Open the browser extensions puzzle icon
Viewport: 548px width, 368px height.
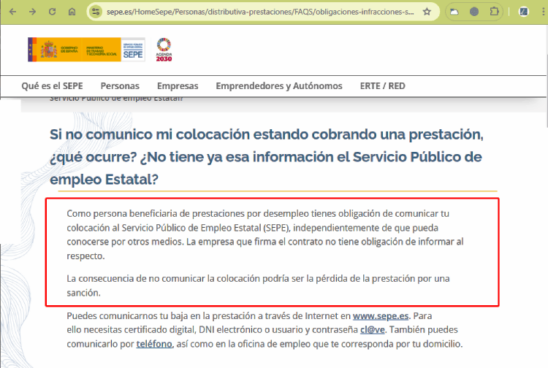[x=494, y=12]
